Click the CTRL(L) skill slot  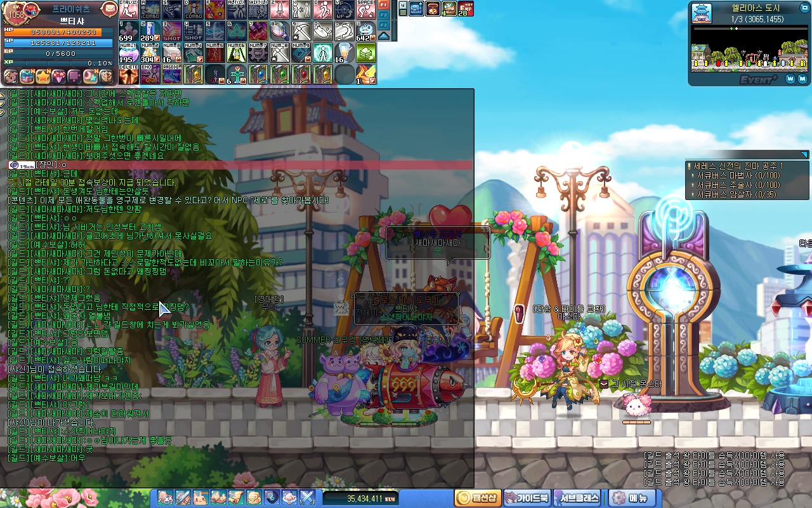[x=129, y=10]
